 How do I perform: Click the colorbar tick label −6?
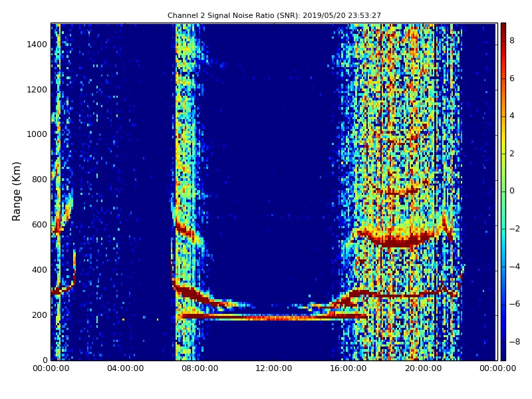[514, 304]
